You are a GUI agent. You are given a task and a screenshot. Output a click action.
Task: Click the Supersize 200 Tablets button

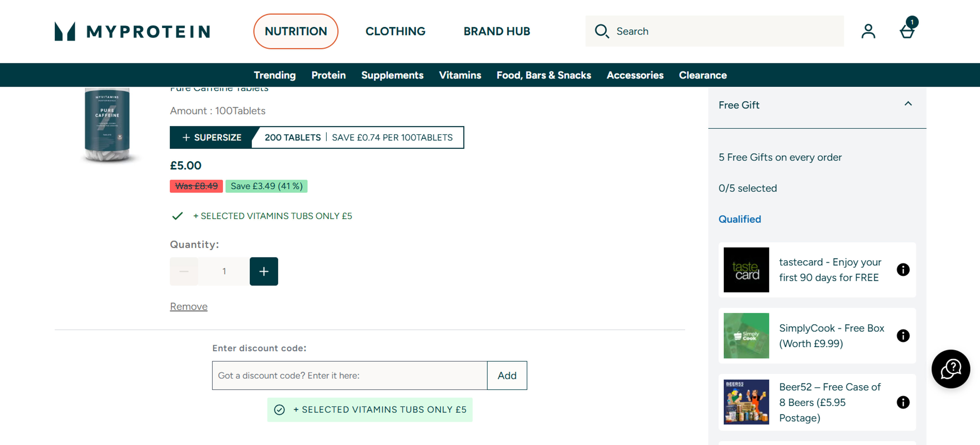point(317,137)
